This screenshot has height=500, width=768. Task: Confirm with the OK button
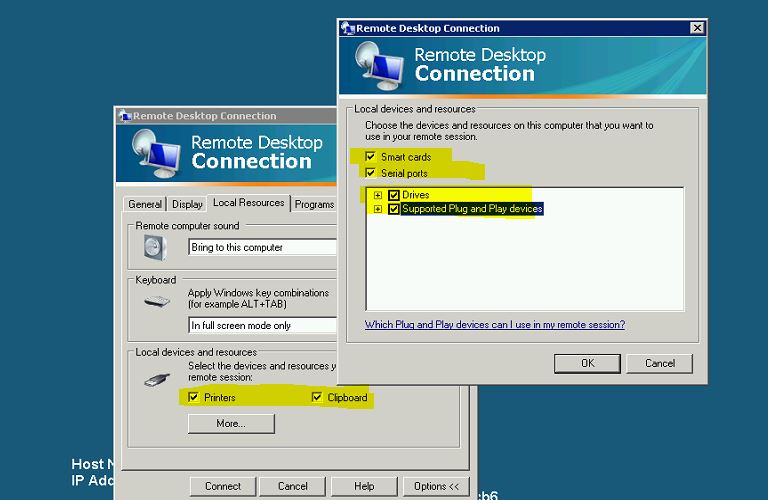click(x=587, y=363)
